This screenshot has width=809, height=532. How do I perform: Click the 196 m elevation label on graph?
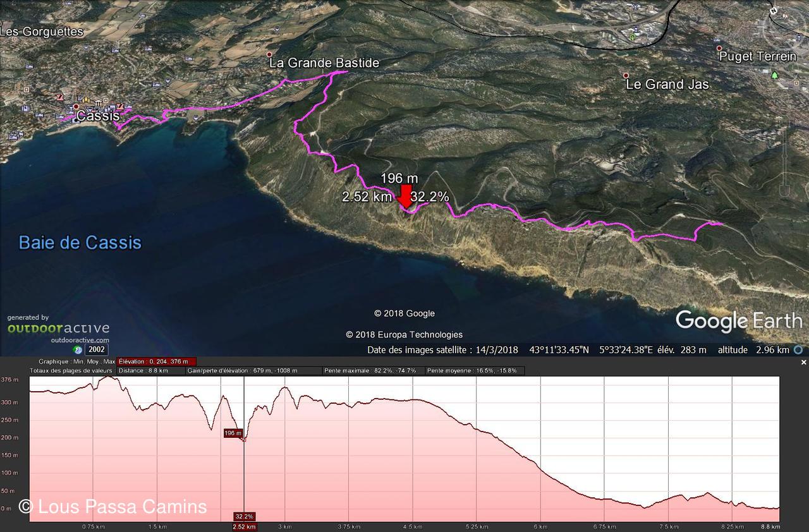[x=233, y=433]
